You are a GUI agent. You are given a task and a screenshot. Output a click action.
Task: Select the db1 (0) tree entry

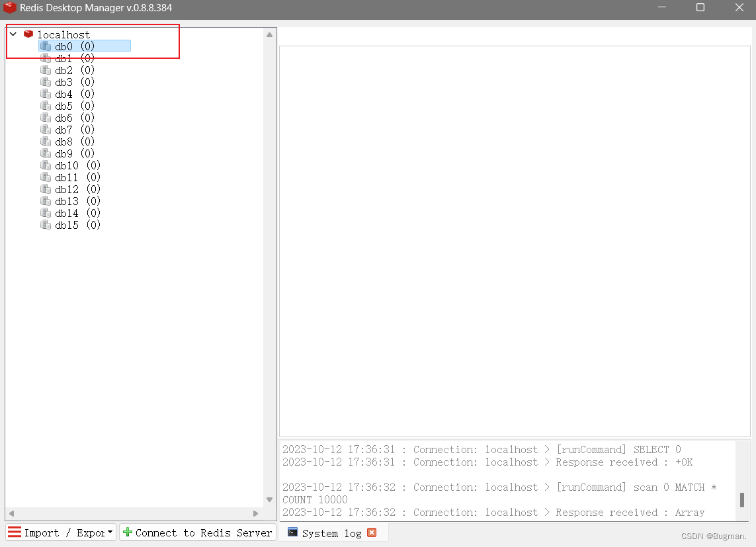75,58
